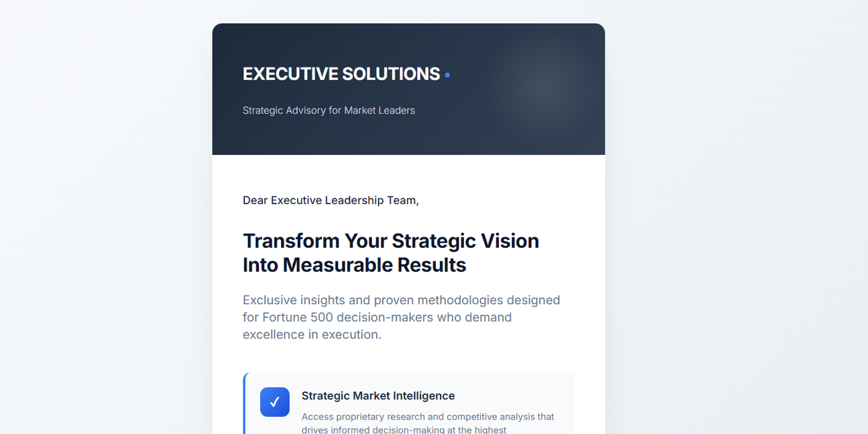The height and width of the screenshot is (434, 868).
Task: Click the blue left border of feature card
Action: click(x=245, y=405)
